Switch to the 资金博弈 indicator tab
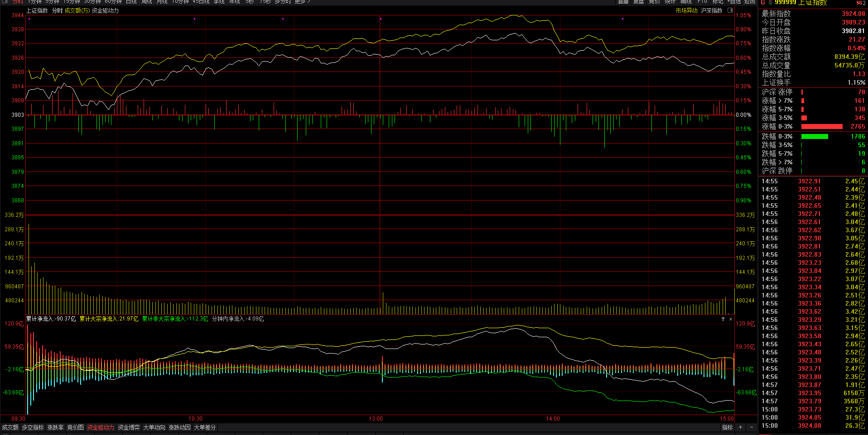This screenshot has height=435, width=868. [129, 427]
